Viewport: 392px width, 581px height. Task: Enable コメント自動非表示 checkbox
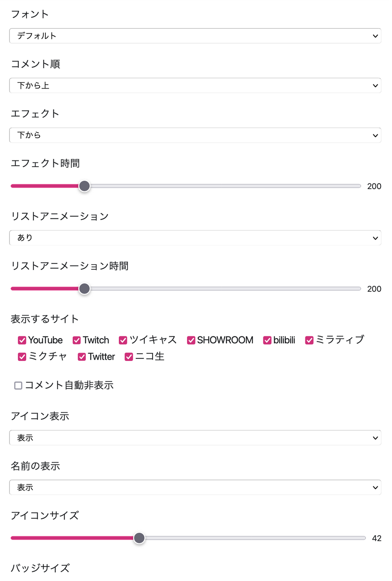click(x=18, y=385)
